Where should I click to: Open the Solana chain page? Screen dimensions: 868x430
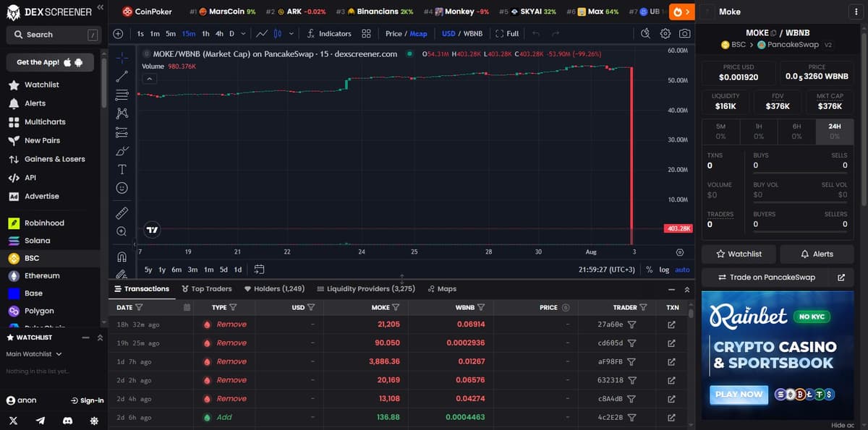(38, 241)
